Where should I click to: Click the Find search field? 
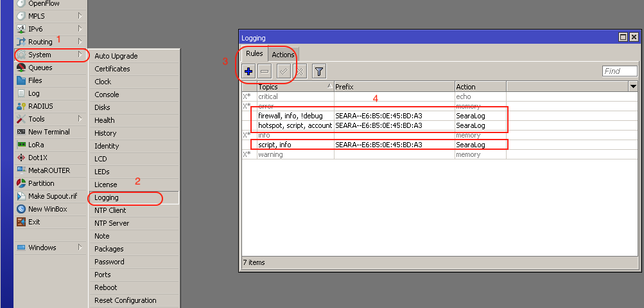coord(620,71)
